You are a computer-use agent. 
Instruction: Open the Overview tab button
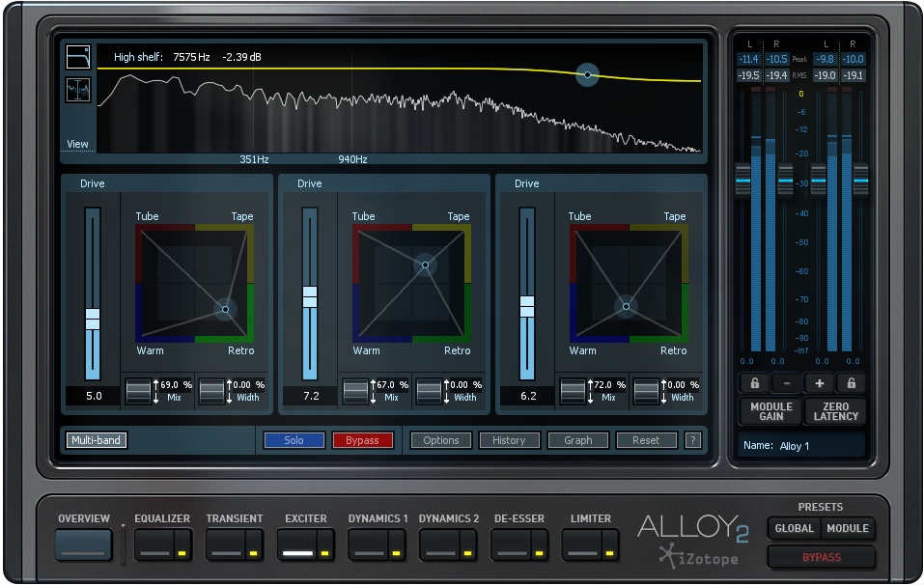click(x=84, y=545)
